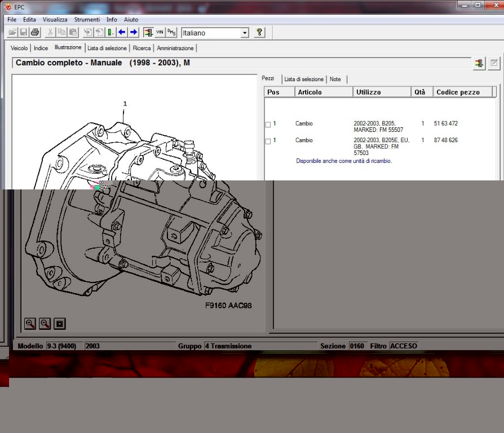Click callout number 1 on the illustration
This screenshot has width=504, height=433.
[125, 104]
